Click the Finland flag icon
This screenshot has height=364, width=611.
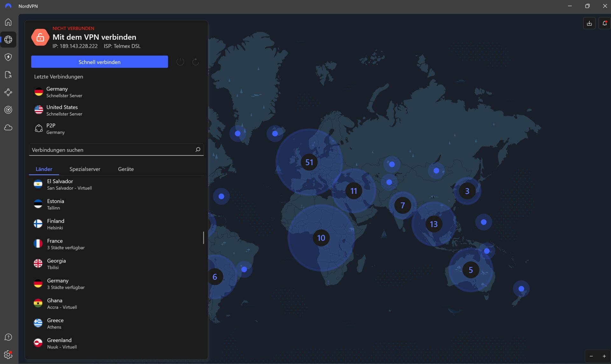(38, 224)
